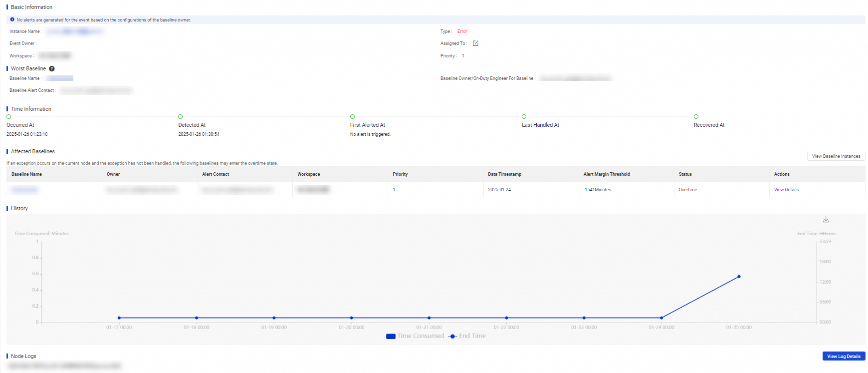Click the Time Information section heading
This screenshot has height=373, width=868.
31,109
